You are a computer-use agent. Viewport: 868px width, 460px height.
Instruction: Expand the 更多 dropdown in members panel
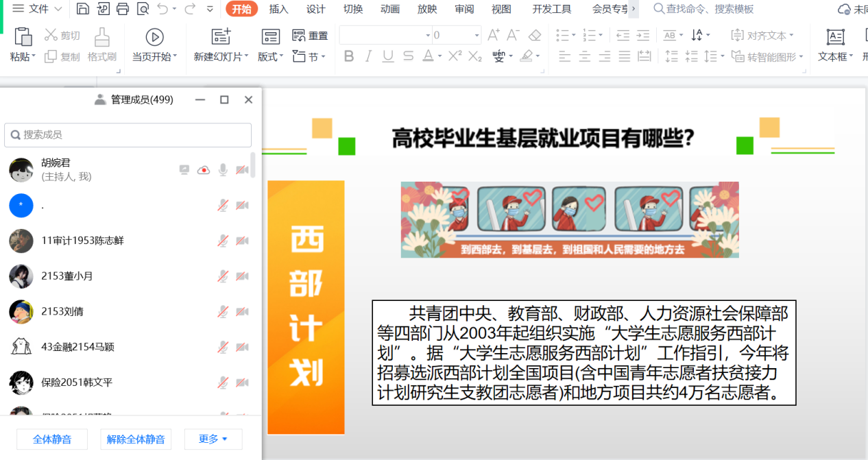213,439
